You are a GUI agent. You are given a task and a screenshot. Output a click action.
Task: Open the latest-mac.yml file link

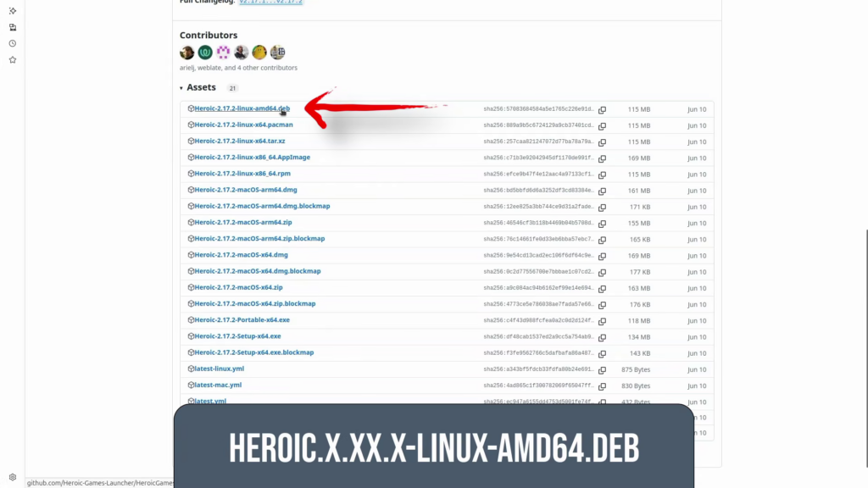(218, 385)
